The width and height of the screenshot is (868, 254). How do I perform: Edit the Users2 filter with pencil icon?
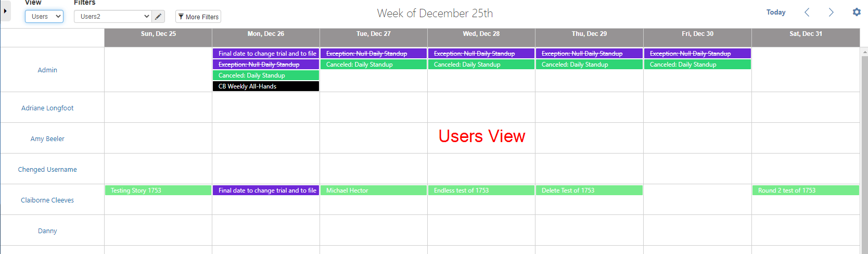158,17
